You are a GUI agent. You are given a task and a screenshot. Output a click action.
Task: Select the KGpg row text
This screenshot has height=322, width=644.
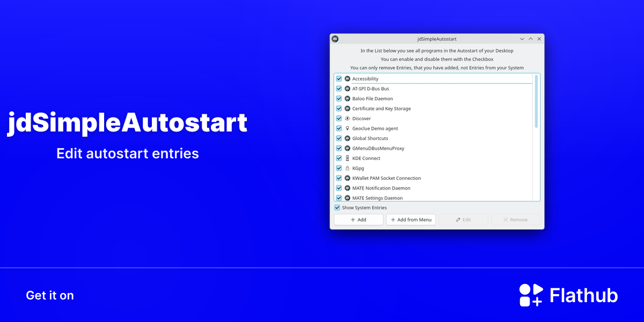click(358, 168)
